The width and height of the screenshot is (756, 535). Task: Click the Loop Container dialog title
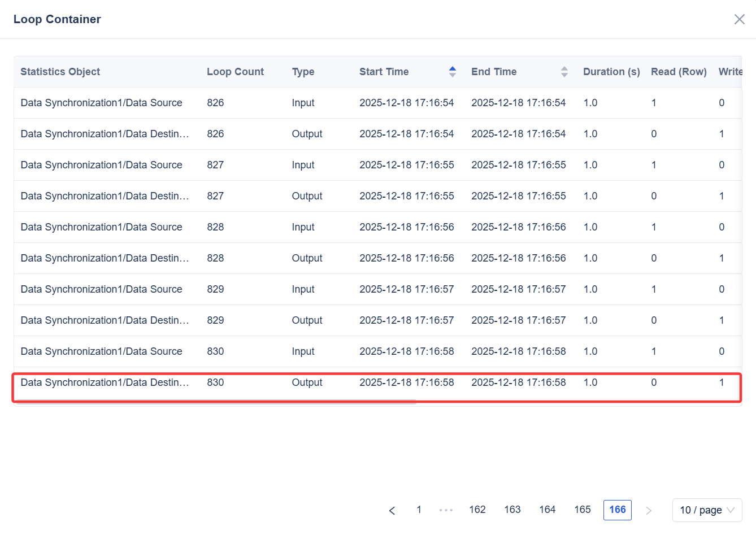(57, 19)
